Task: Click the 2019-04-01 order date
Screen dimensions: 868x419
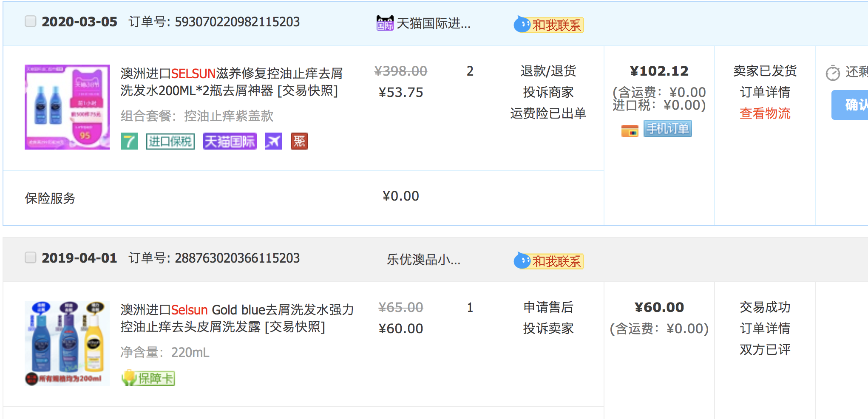Action: [x=79, y=258]
